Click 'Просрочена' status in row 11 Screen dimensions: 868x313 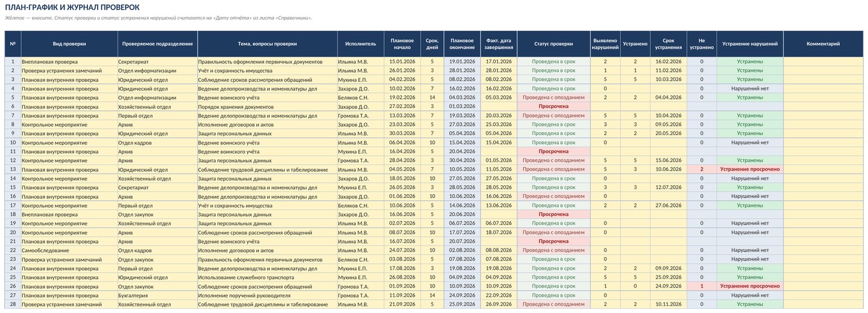point(553,152)
